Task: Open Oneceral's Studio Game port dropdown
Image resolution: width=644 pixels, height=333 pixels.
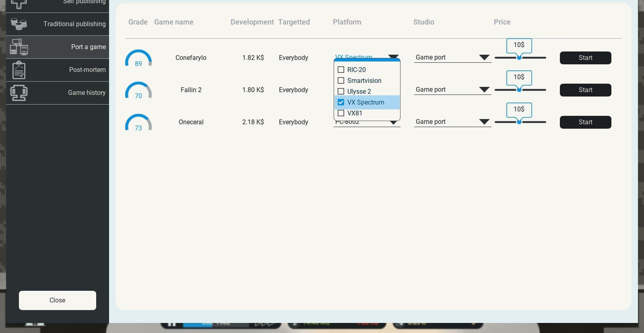Action: click(452, 122)
